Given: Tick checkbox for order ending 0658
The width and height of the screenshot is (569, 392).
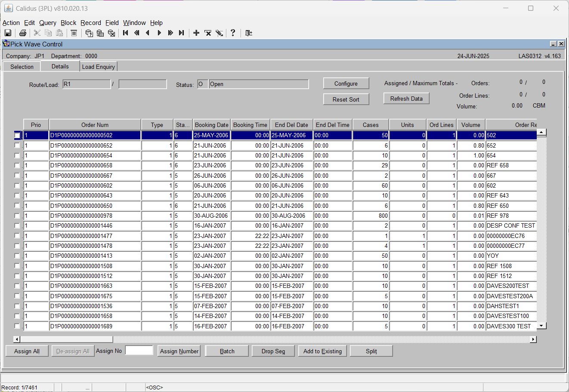Looking at the screenshot, I should click(17, 166).
